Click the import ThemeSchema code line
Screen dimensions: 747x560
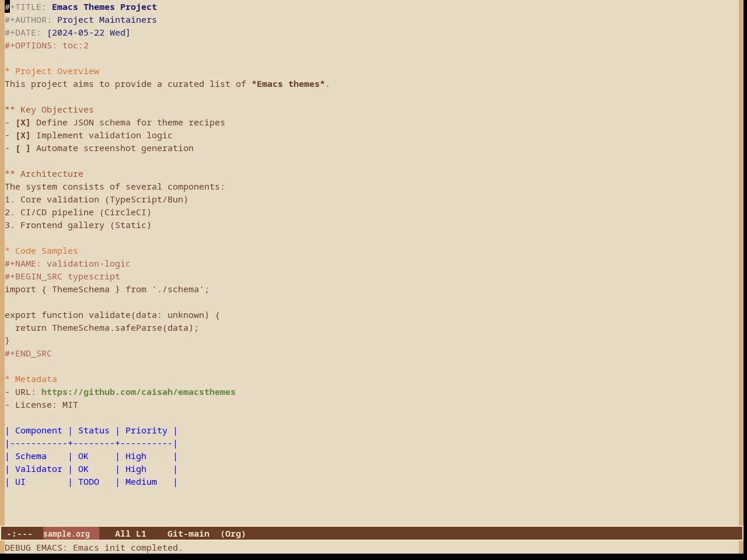107,289
